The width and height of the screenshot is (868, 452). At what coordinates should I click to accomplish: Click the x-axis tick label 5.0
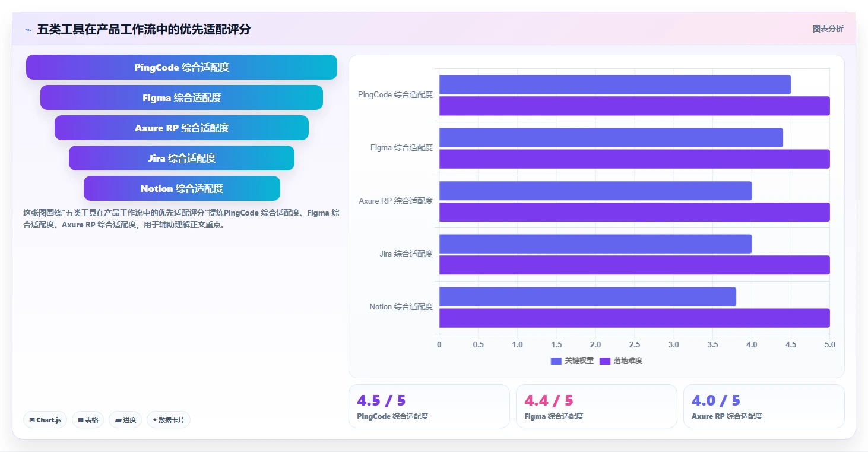point(830,344)
